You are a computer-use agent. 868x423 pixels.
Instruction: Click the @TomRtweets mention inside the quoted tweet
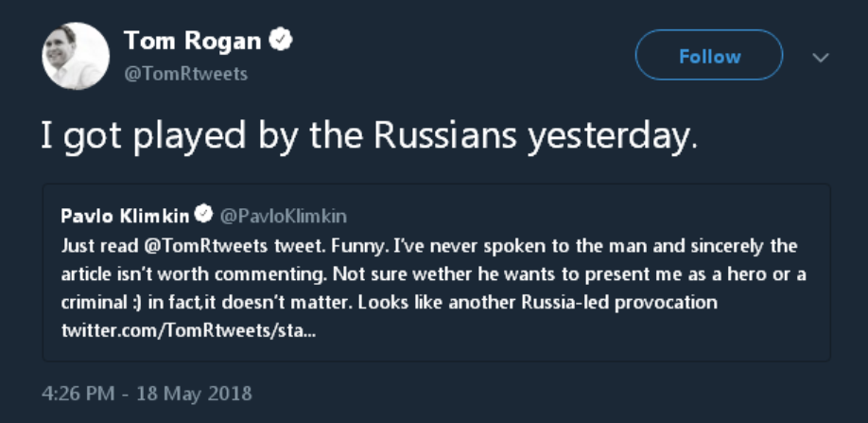(x=199, y=246)
